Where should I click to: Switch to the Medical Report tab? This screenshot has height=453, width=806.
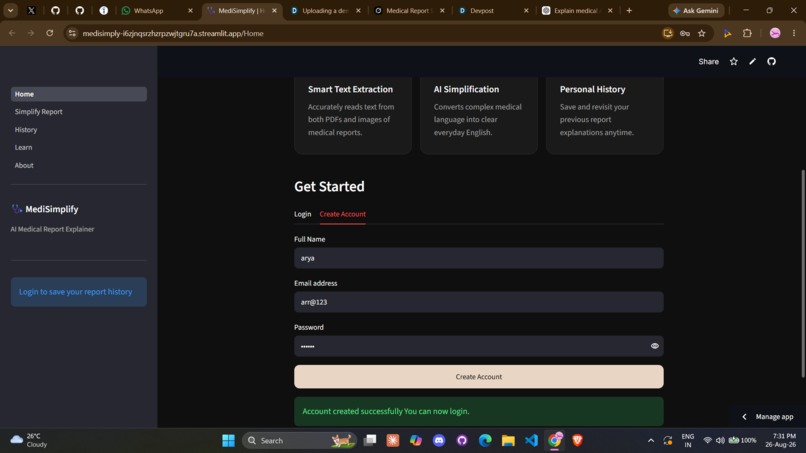(409, 10)
